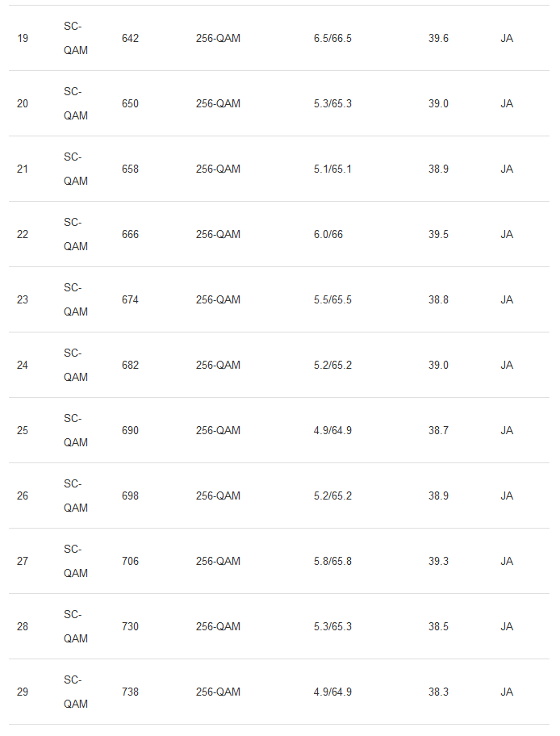Click 256-QAM modulation in channel 23 row
The image size is (560, 736).
[218, 299]
